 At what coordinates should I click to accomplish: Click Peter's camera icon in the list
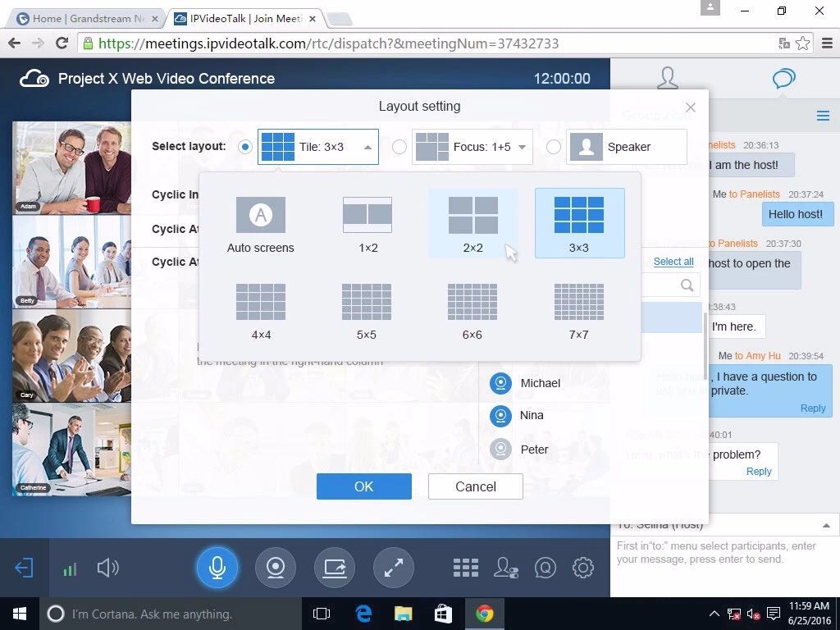[501, 449]
